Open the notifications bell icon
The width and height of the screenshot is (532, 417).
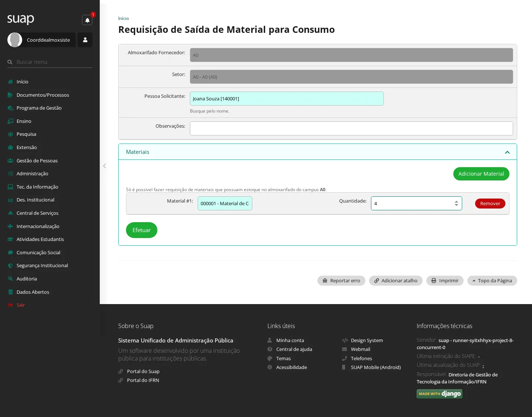point(87,20)
